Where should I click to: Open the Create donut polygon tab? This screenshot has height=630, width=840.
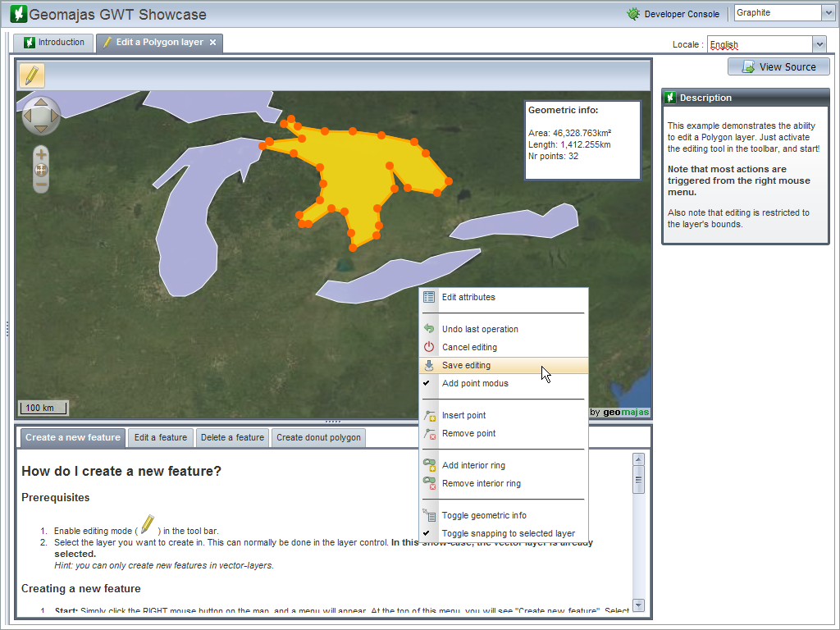tap(318, 437)
